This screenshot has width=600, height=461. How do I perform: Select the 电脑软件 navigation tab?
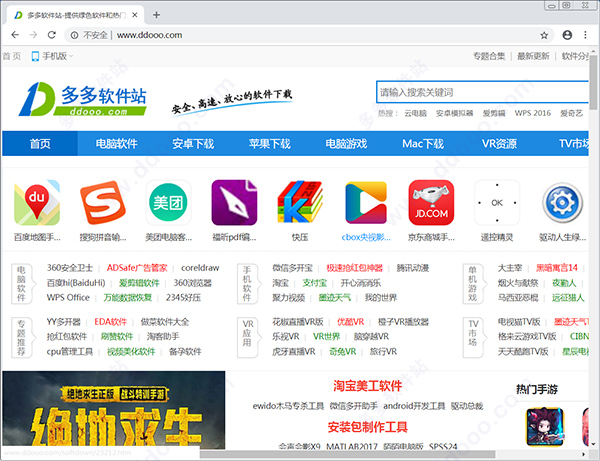click(x=116, y=143)
